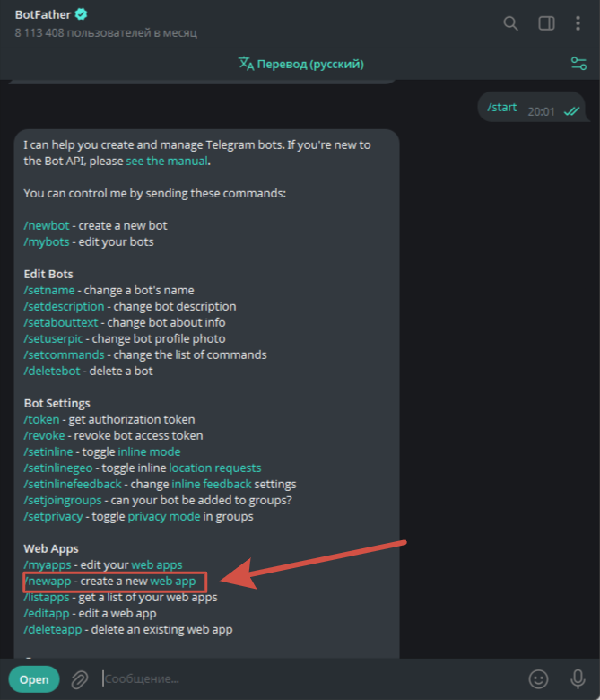Open translation settings sliders icon

(578, 64)
